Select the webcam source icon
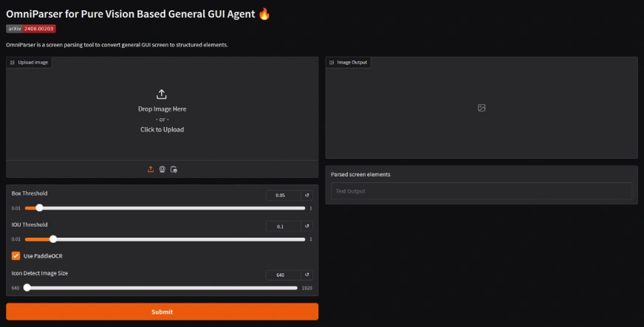644x327 pixels. pos(162,169)
